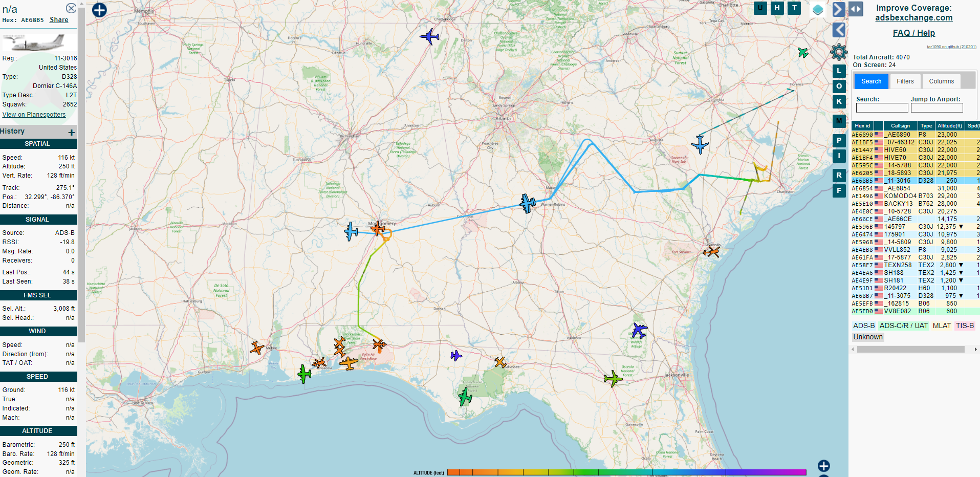980x477 pixels.
Task: Select the orange aircraft over Montgomery
Action: pyautogui.click(x=378, y=228)
